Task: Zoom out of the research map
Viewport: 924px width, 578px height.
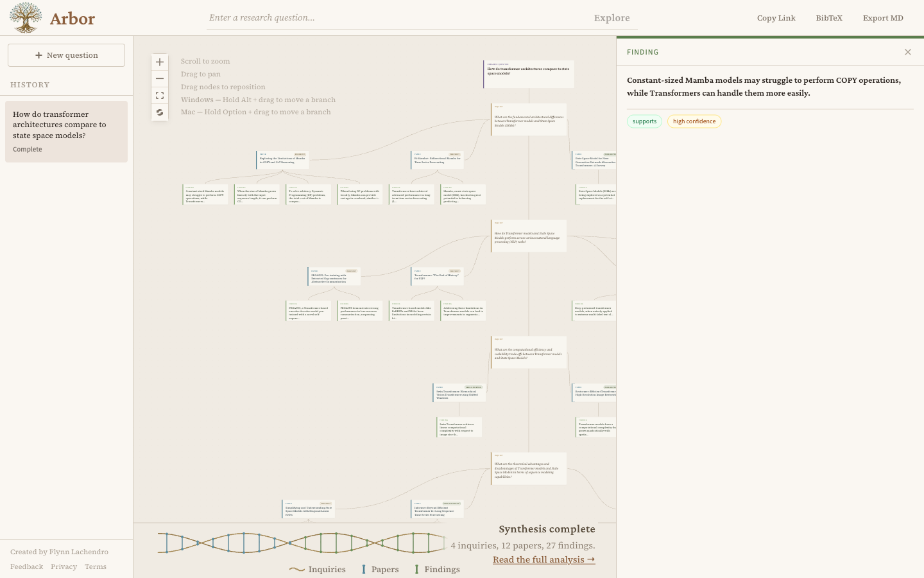Action: [x=160, y=78]
